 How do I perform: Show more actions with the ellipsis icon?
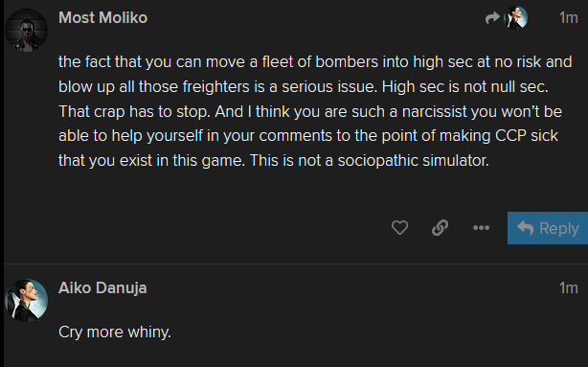pyautogui.click(x=481, y=227)
